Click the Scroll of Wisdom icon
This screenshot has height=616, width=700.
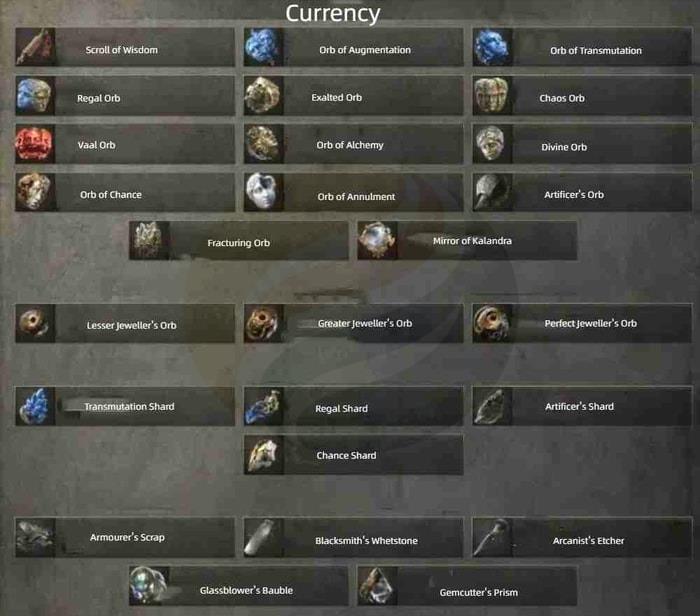click(35, 47)
